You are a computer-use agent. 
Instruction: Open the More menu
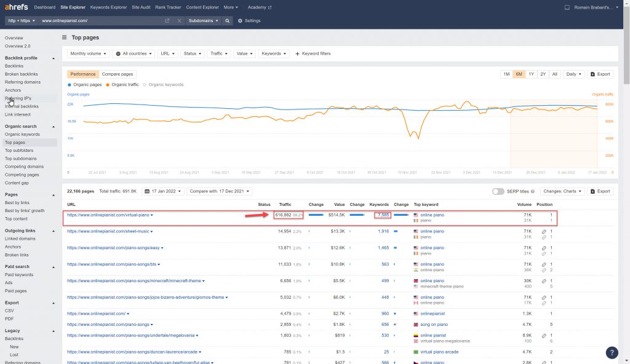pos(231,7)
